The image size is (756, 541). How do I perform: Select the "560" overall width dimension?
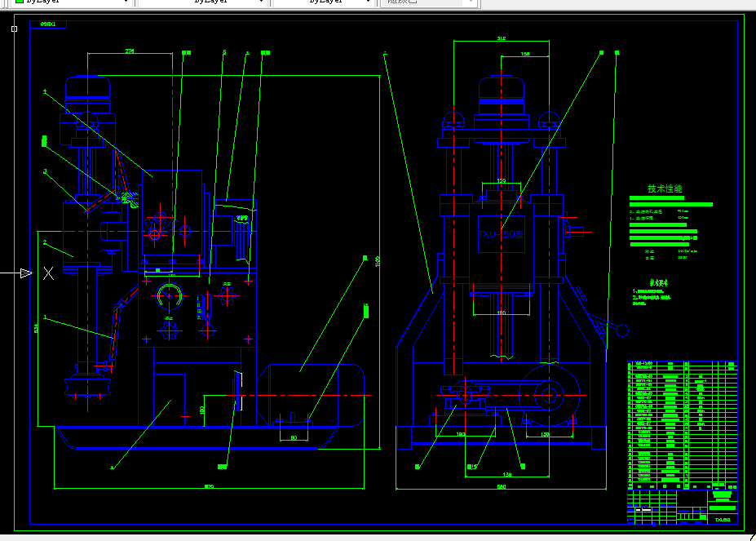502,487
